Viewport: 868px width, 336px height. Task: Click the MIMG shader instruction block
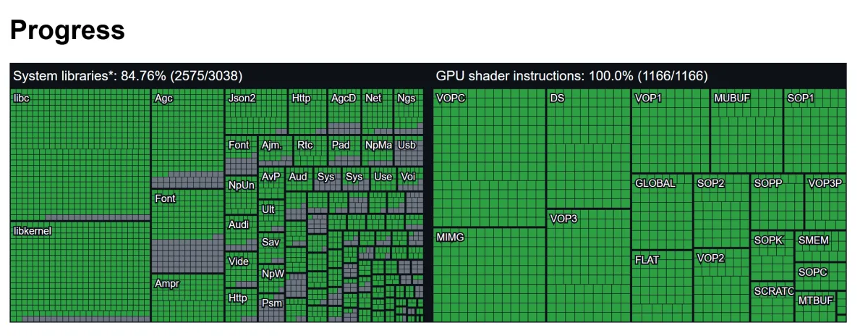point(490,274)
